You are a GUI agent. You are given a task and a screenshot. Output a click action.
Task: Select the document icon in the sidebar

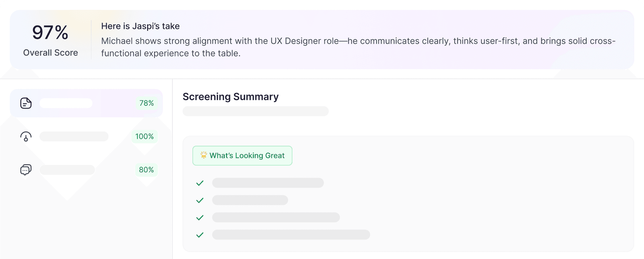26,103
